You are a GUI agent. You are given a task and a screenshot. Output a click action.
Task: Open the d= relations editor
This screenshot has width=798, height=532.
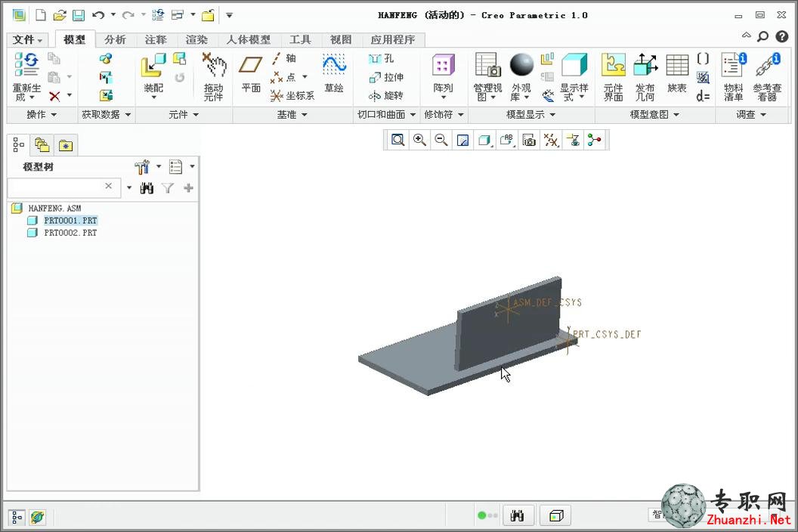tap(703, 96)
